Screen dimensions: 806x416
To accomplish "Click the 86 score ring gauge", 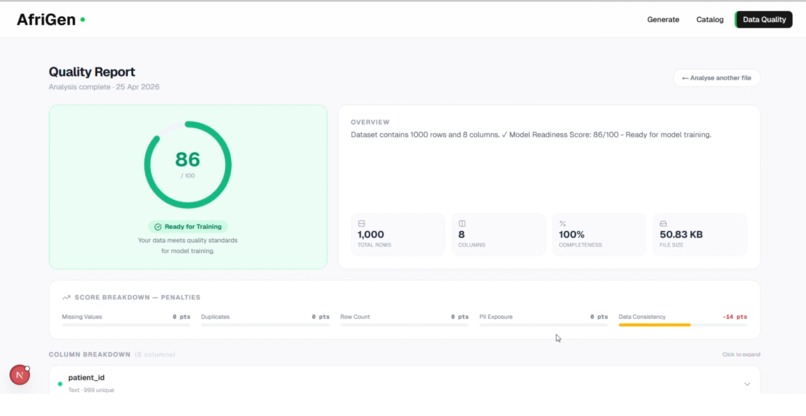I will (188, 165).
